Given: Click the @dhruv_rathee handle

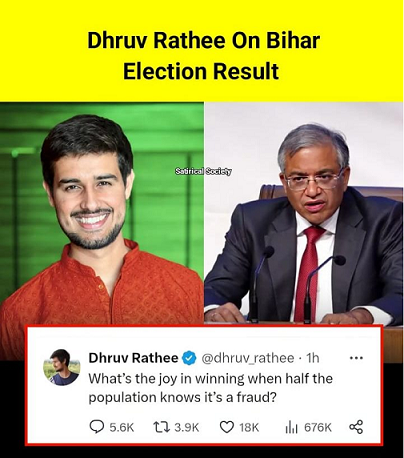Looking at the screenshot, I should (248, 358).
